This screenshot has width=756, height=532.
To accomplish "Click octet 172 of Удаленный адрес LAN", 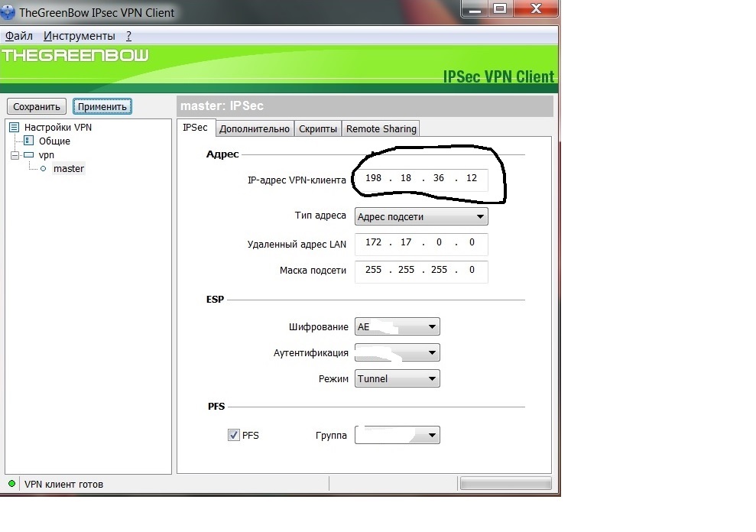I will pos(373,242).
